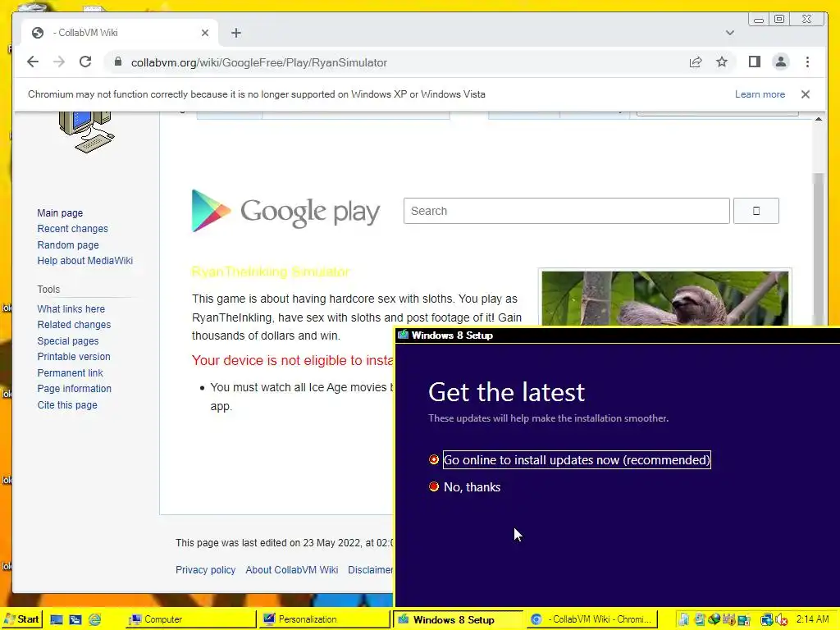Switch to Personalization window in taskbar
Viewport: 840px width, 630px height.
click(325, 619)
